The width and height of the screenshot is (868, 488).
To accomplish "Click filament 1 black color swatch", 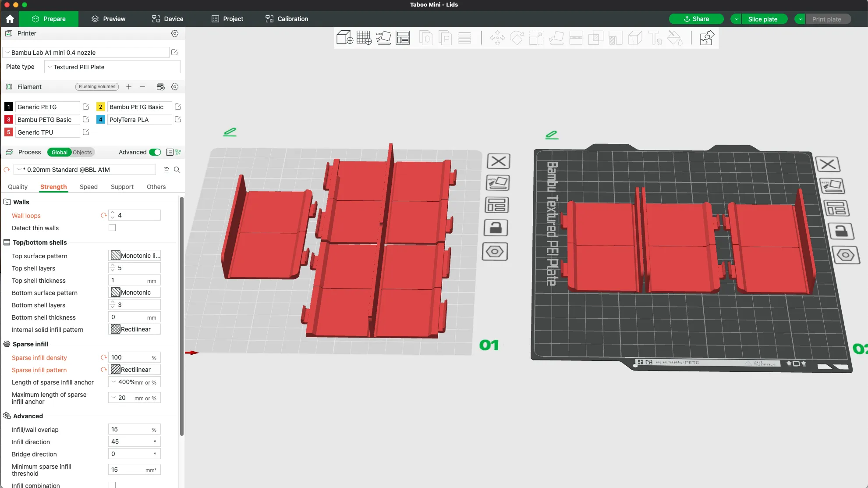I will [x=8, y=107].
